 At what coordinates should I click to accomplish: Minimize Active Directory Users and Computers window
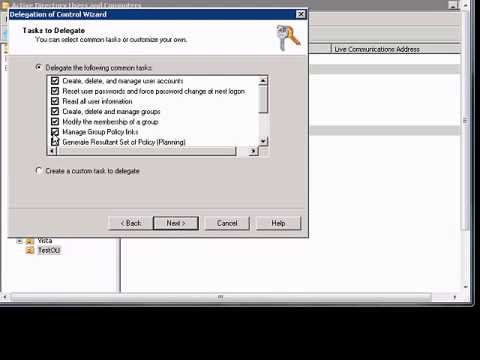click(x=453, y=5)
